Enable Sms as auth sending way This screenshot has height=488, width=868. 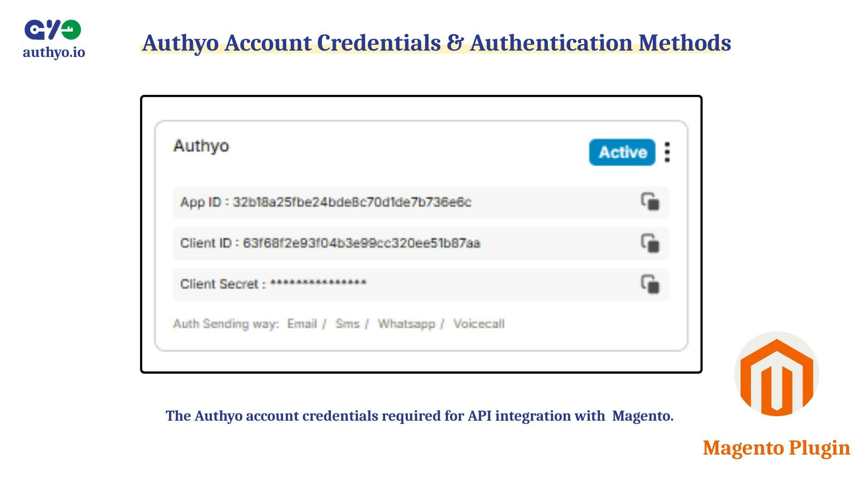pyautogui.click(x=347, y=324)
